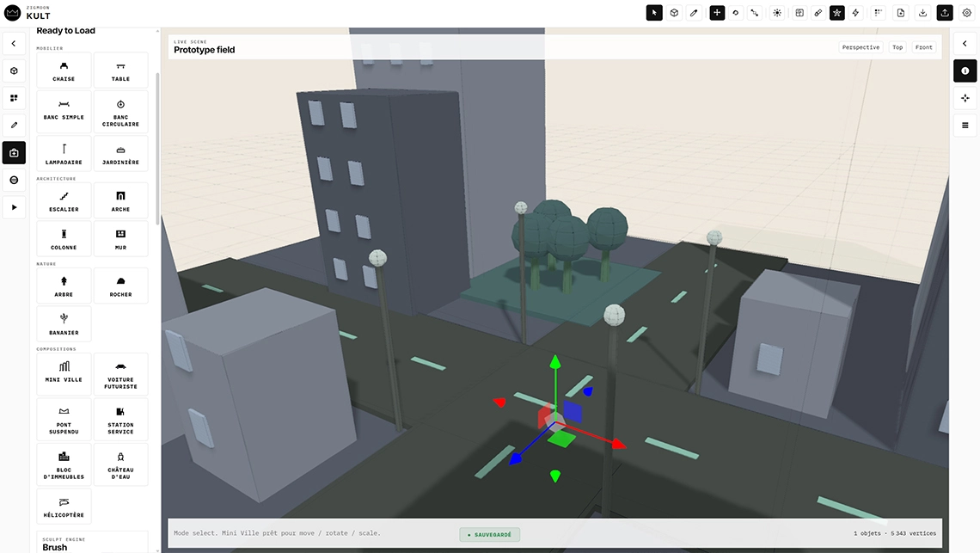Add a Mur to the scene
Screen dimensions: 980x553
120,238
